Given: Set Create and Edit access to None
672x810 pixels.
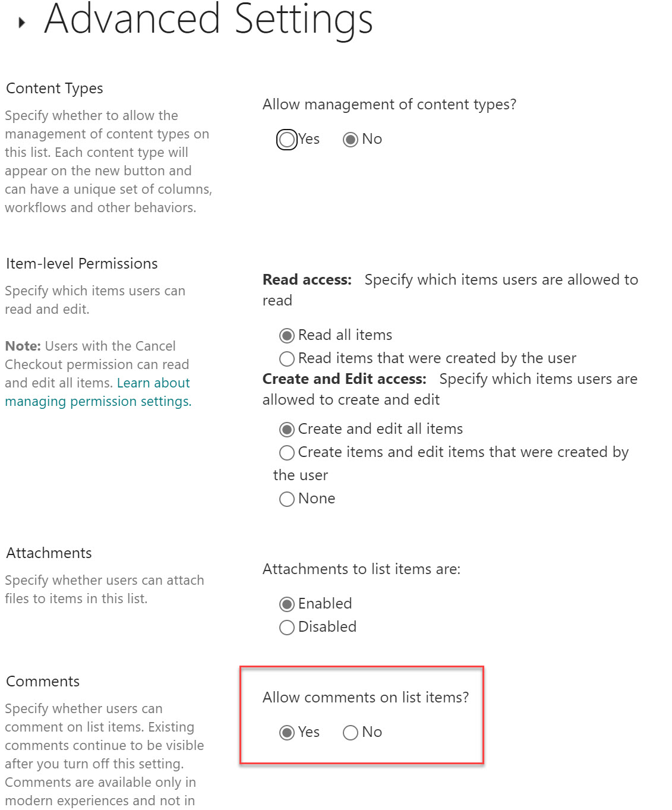Looking at the screenshot, I should 287,499.
